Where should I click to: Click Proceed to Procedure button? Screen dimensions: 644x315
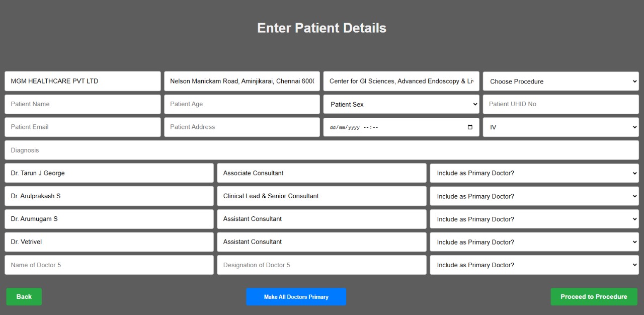click(x=594, y=296)
